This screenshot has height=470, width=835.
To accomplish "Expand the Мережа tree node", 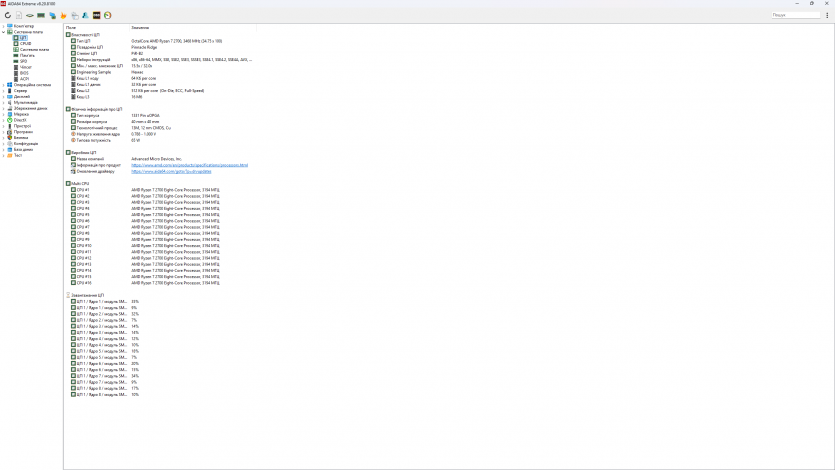I will (x=3, y=114).
